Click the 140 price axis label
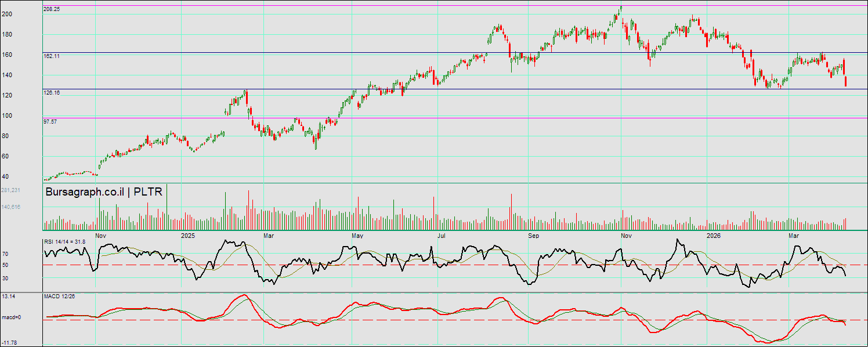Viewport: 868px width, 347px height. [x=7, y=75]
